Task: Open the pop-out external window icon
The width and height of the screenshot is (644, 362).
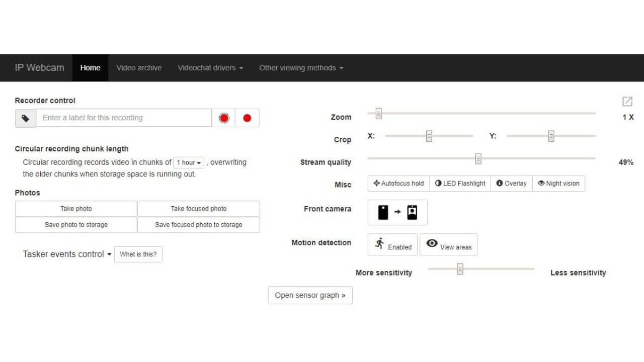Action: 627,102
